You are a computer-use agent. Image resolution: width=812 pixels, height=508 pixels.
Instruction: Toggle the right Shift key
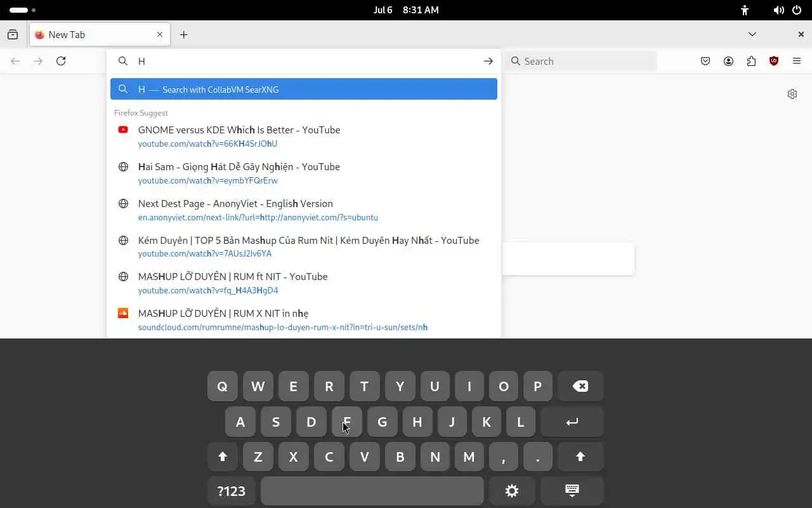coord(580,457)
